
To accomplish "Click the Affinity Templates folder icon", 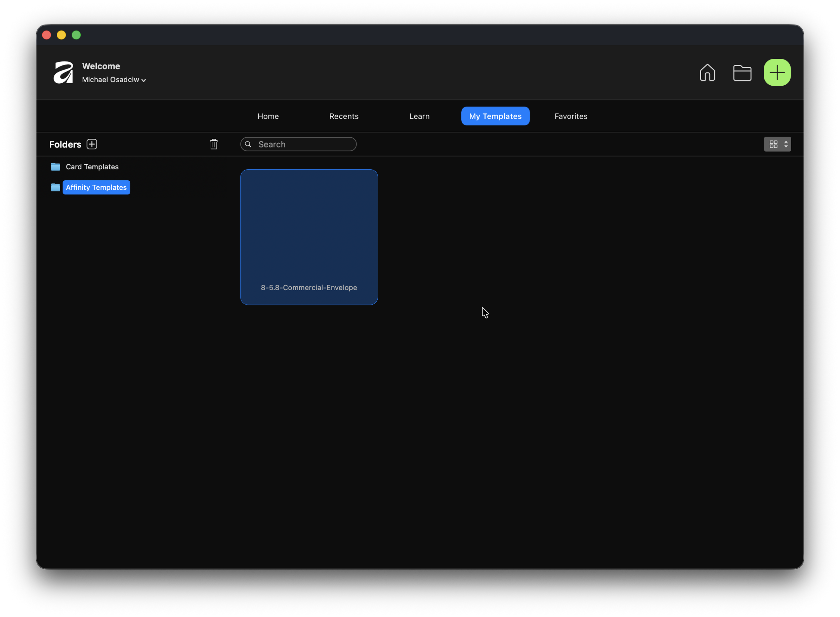I will point(55,187).
